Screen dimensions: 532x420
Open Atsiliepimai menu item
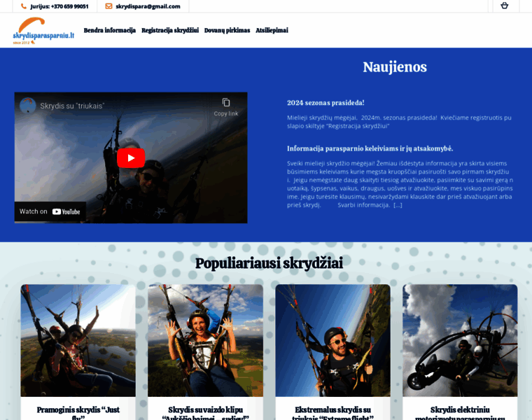(272, 31)
